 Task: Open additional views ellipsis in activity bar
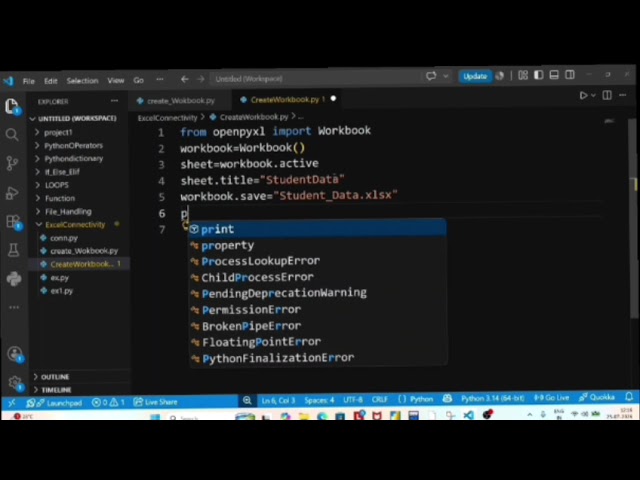14,307
